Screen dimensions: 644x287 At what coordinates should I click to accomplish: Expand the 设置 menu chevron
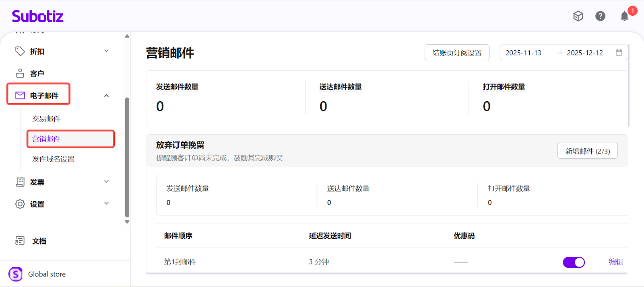107,203
